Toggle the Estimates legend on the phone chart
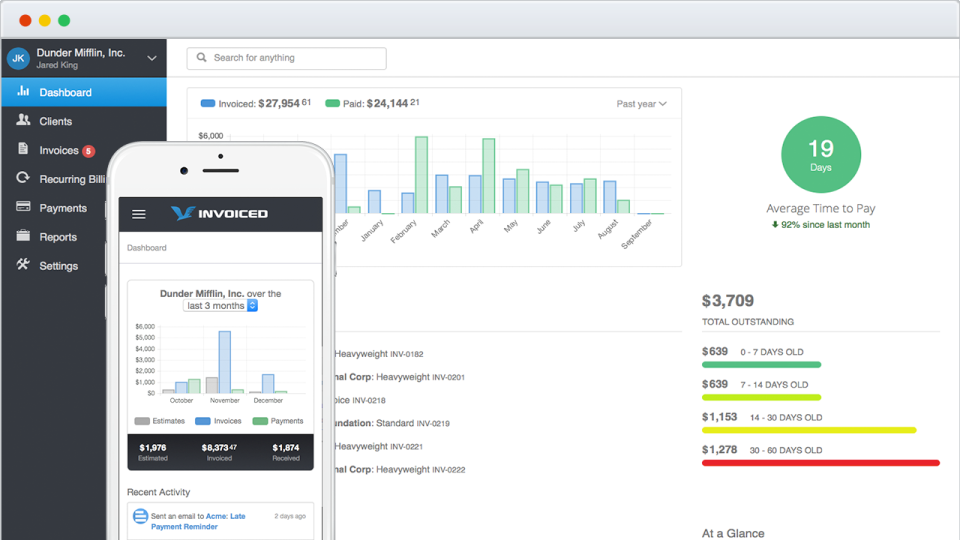960x540 pixels. [x=159, y=421]
